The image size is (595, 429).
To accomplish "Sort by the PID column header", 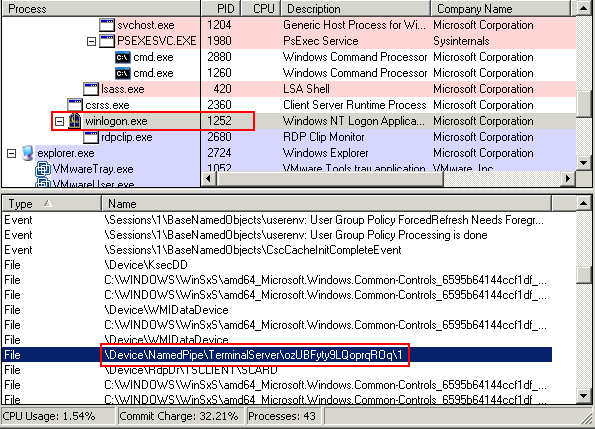I will pyautogui.click(x=221, y=8).
